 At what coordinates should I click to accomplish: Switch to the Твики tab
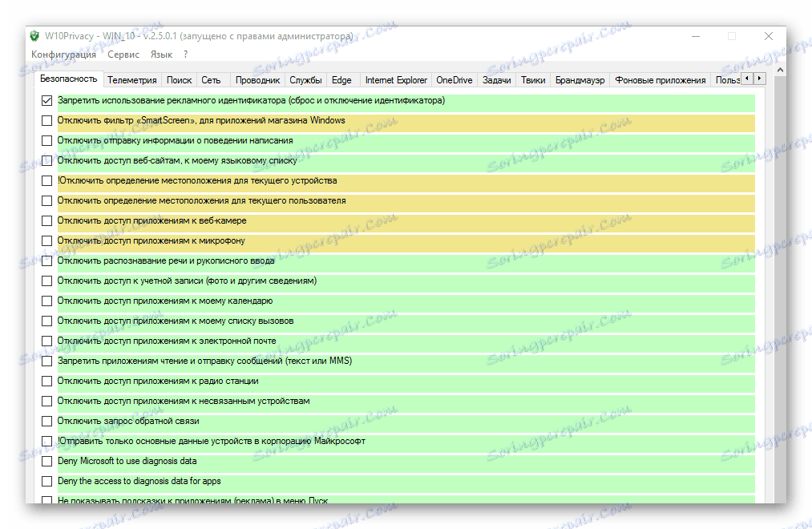(533, 80)
